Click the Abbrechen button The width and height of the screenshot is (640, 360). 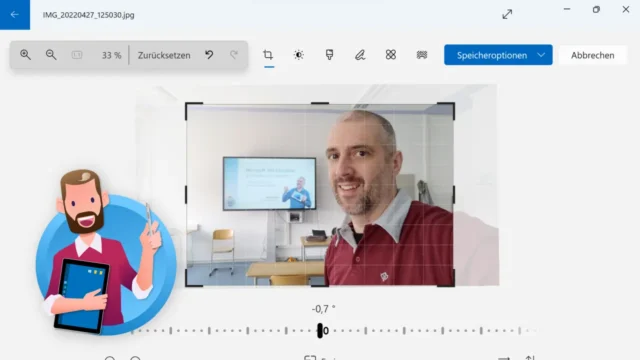pyautogui.click(x=592, y=55)
